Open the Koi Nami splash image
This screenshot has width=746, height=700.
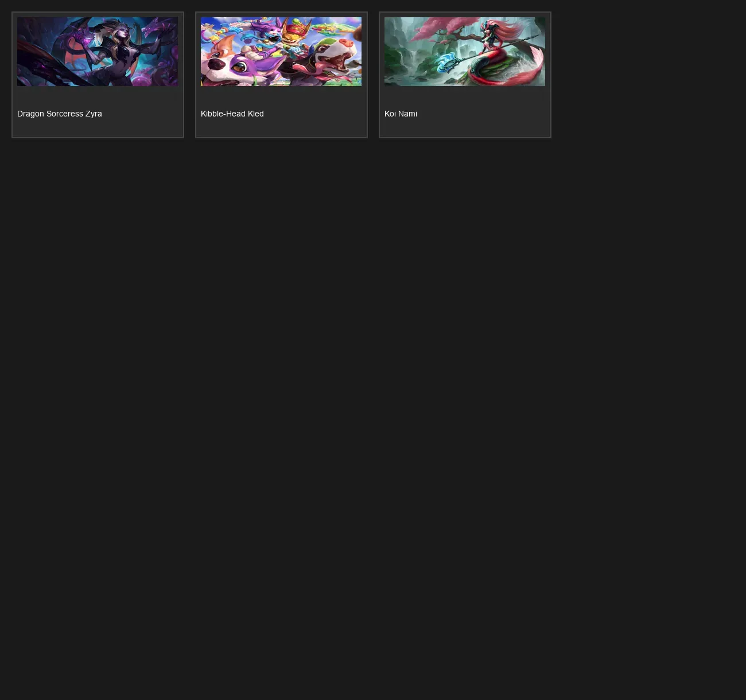click(x=465, y=52)
